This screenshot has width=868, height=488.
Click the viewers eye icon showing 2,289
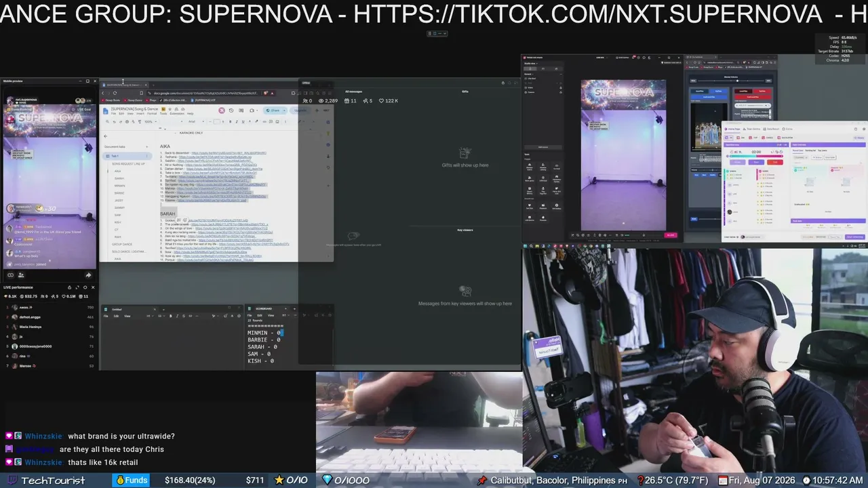point(319,101)
